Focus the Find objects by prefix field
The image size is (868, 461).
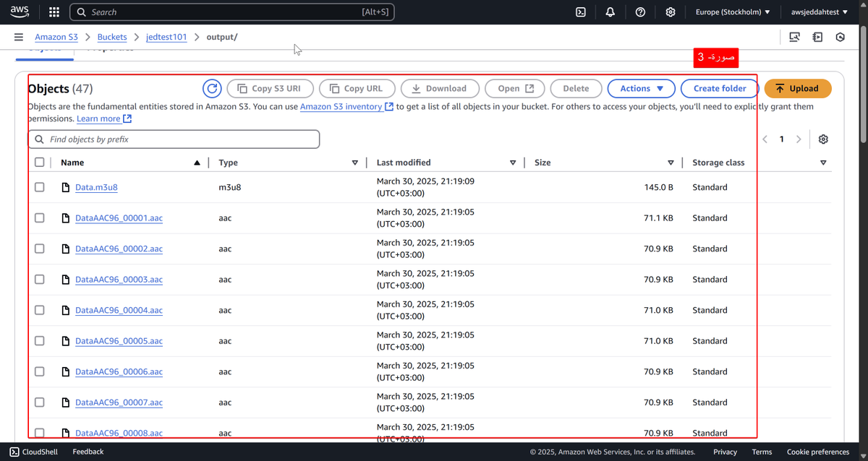(174, 139)
